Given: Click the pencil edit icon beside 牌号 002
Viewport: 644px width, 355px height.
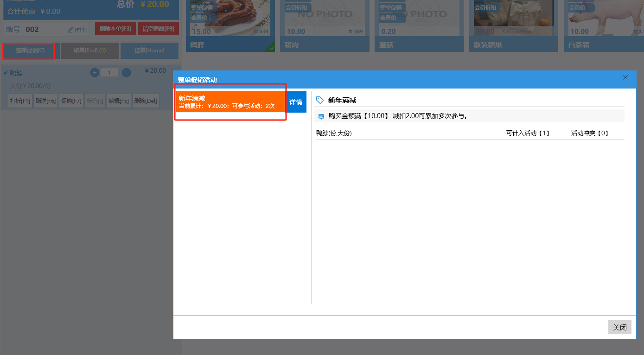Looking at the screenshot, I should [71, 30].
